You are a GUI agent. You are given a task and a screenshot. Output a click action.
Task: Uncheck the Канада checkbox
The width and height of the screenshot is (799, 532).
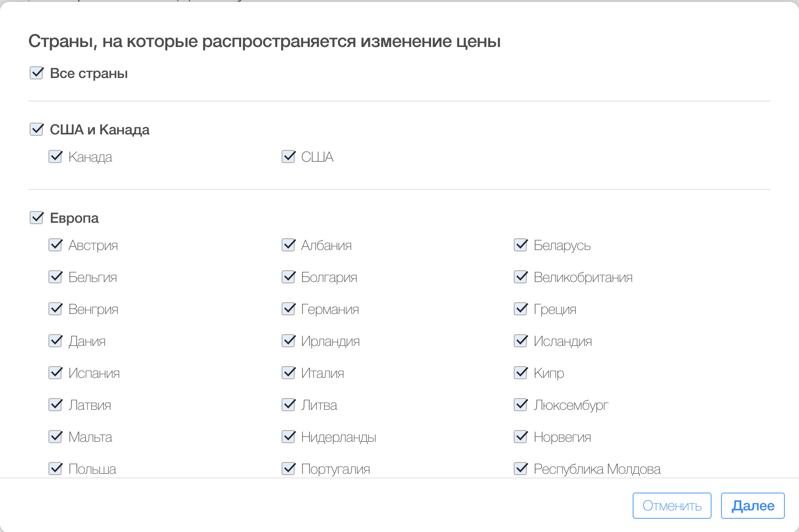pyautogui.click(x=55, y=156)
